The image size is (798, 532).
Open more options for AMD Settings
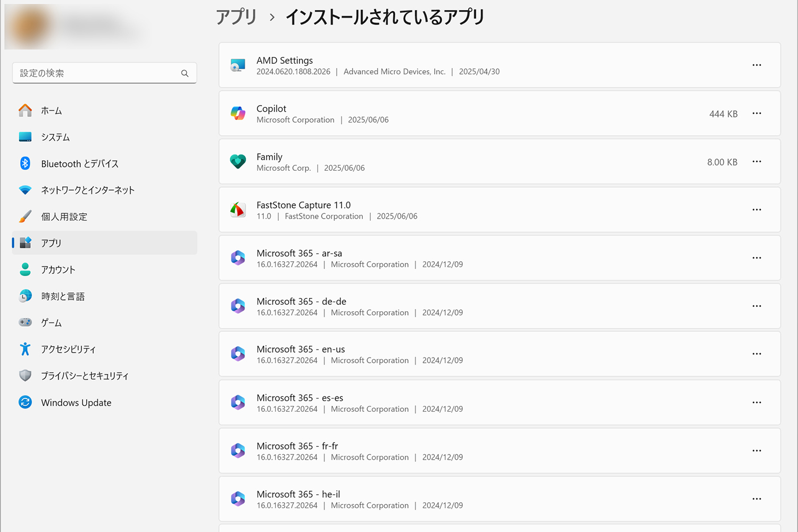click(757, 65)
